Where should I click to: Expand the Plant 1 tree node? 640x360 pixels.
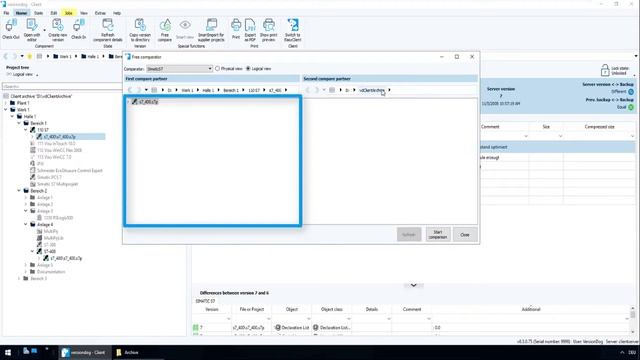[x=6, y=103]
